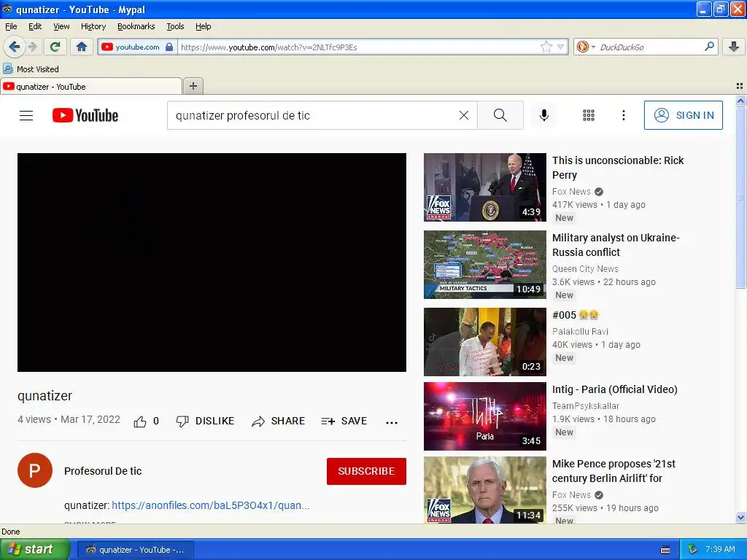Click 'Intig - Paria (Official Video)' title
The height and width of the screenshot is (560, 747).
[614, 389]
